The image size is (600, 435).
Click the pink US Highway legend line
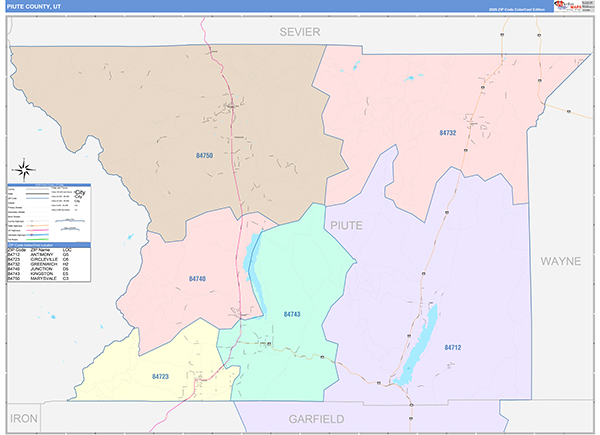click(x=37, y=230)
